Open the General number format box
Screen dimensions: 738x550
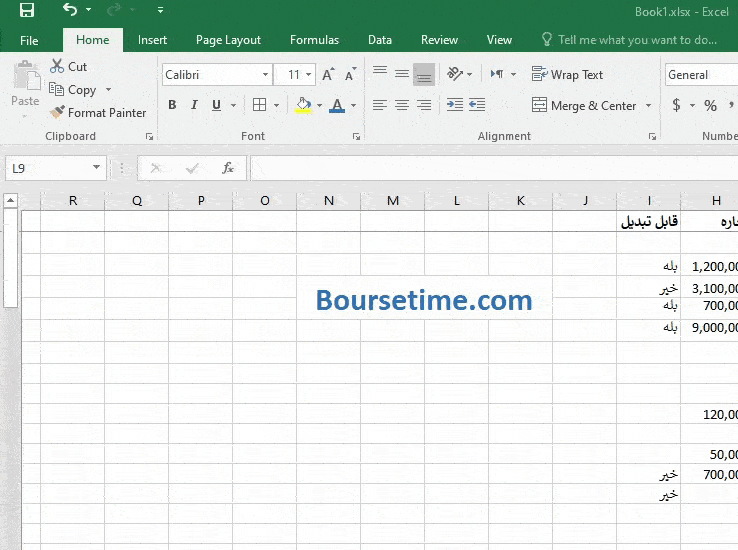[x=701, y=75]
